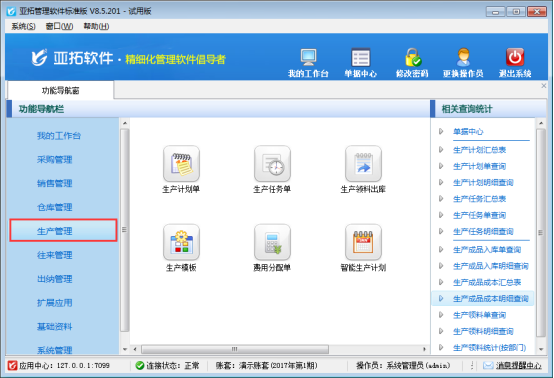554x378 pixels.
Task: Click the 我的工作台 monitor icon in header
Action: tap(308, 57)
